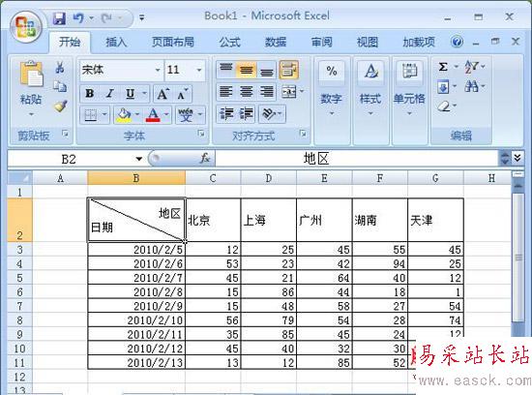This screenshot has width=532, height=395.
Task: Save the workbook with floppy icon
Action: [x=59, y=17]
